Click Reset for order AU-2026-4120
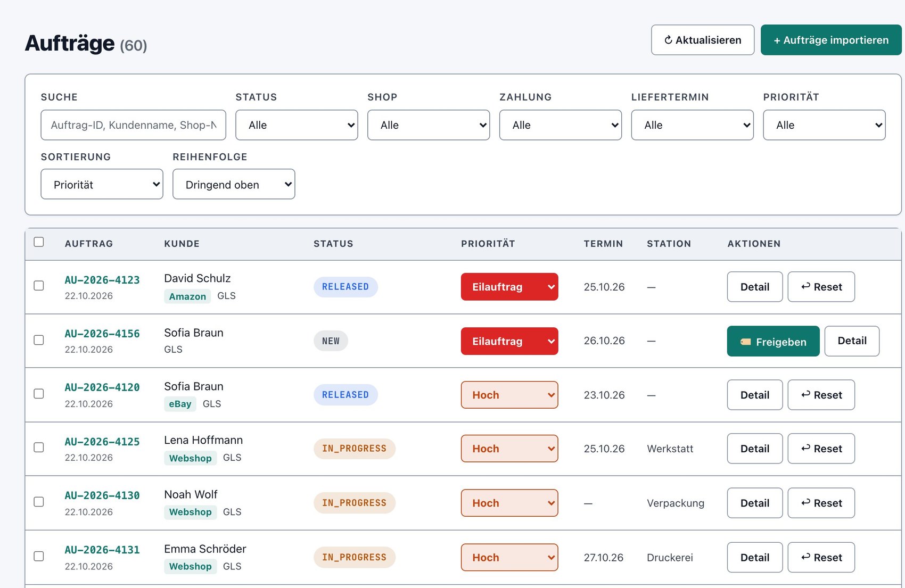Screen dimensions: 905x588 [x=821, y=395]
